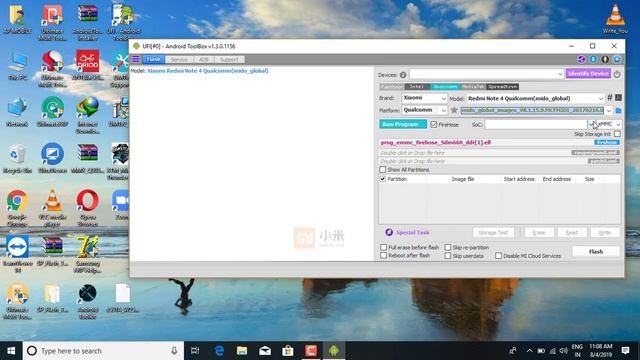
Task: Open Task View on the taskbar
Action: tap(195, 351)
